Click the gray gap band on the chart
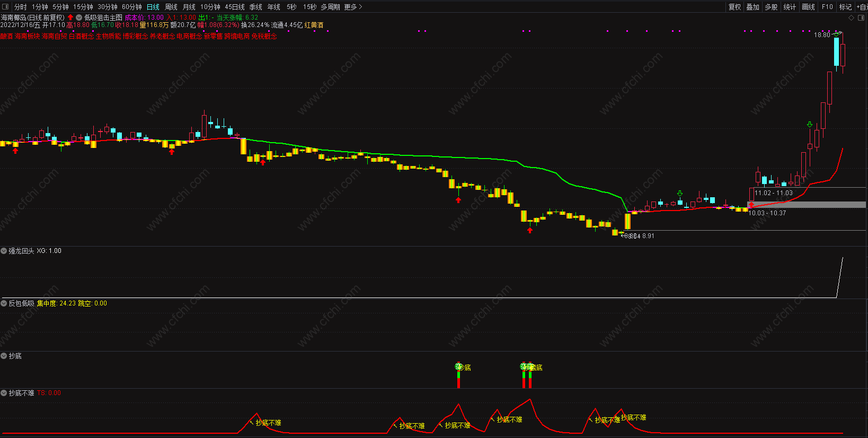The width and height of the screenshot is (868, 438). (807, 205)
